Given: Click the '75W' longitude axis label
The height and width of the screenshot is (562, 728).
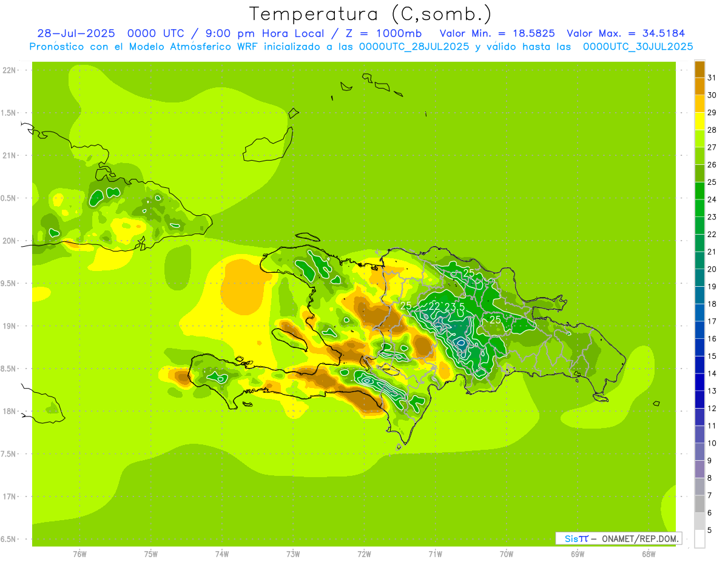Looking at the screenshot, I should [151, 554].
